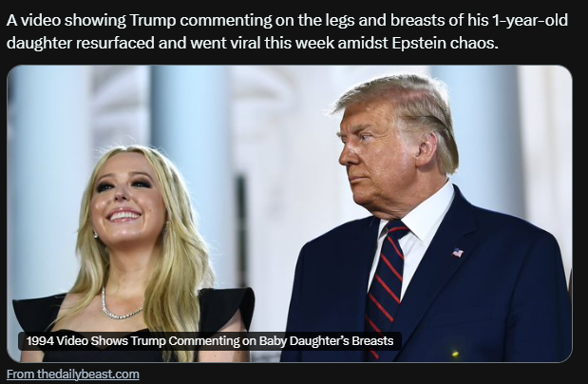Click the word 'Trump' in the post text

(152, 21)
